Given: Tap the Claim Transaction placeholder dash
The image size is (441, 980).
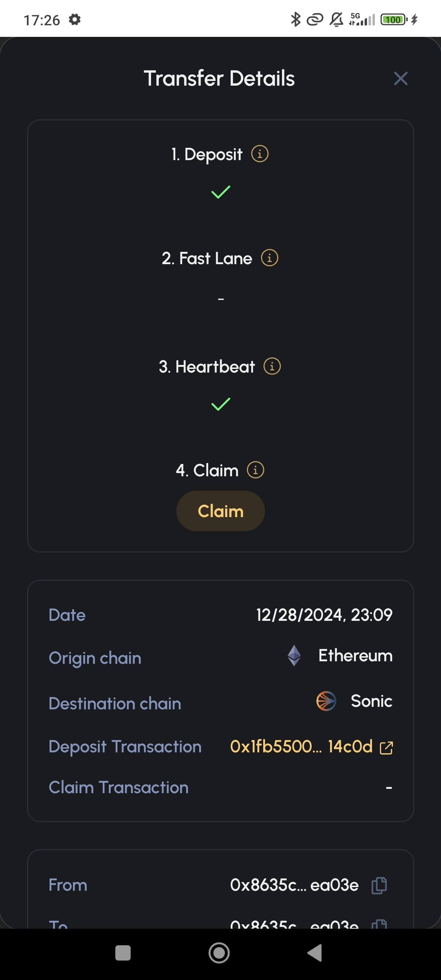Looking at the screenshot, I should point(389,787).
